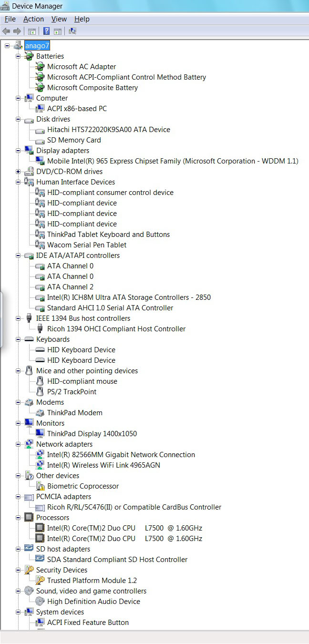The height and width of the screenshot is (644, 309).
Task: Open the Action menu
Action: point(33,19)
